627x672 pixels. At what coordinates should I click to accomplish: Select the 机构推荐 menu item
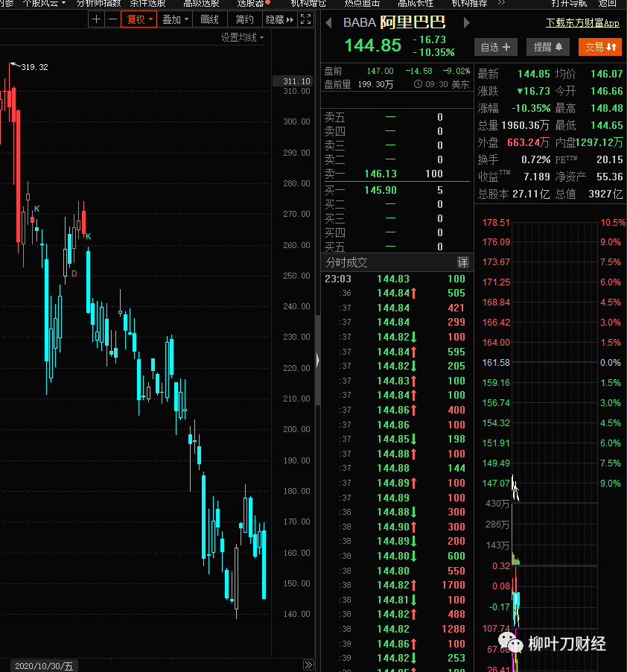pos(469,4)
